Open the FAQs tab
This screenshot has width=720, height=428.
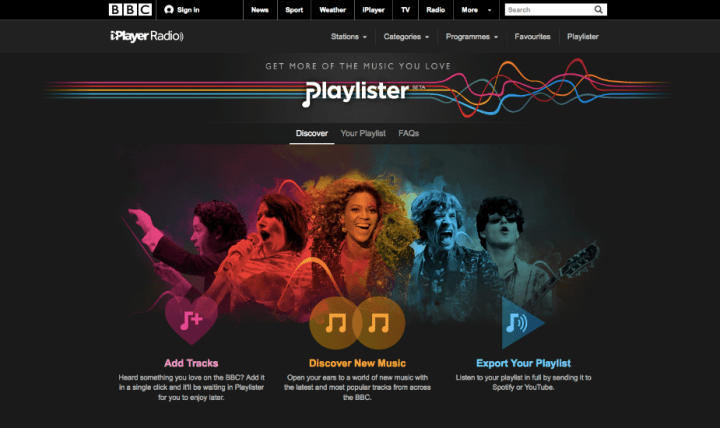point(409,133)
